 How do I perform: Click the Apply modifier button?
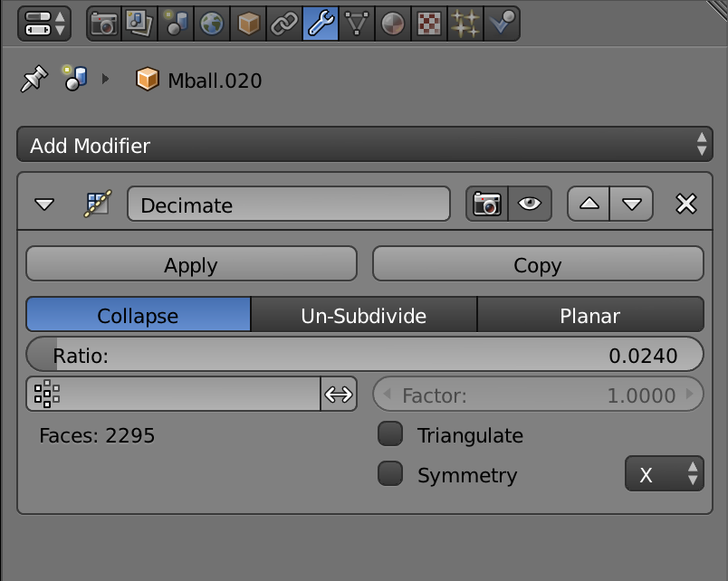click(191, 265)
